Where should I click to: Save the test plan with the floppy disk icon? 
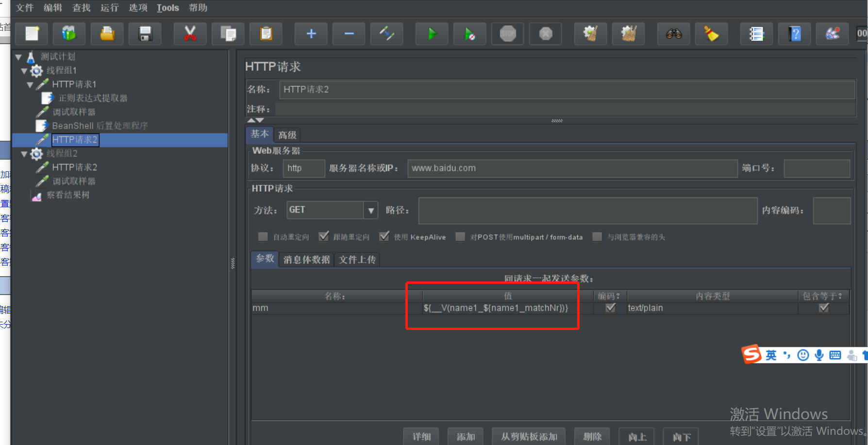click(145, 33)
